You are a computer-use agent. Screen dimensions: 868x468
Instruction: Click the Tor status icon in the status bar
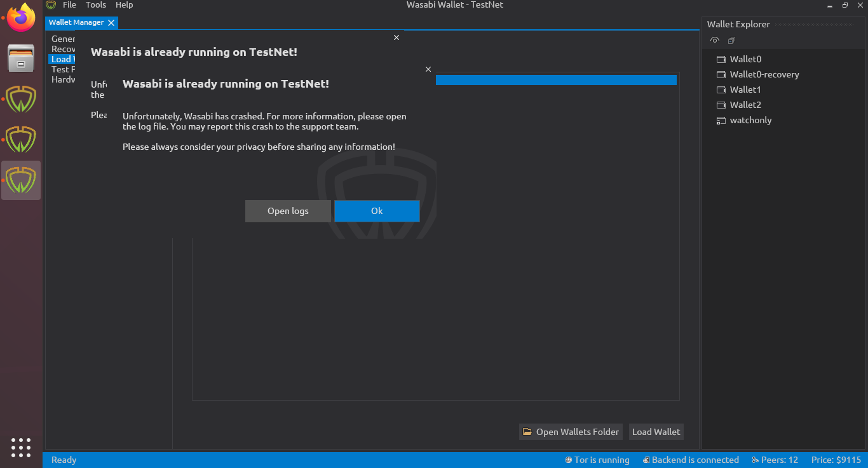pos(569,460)
